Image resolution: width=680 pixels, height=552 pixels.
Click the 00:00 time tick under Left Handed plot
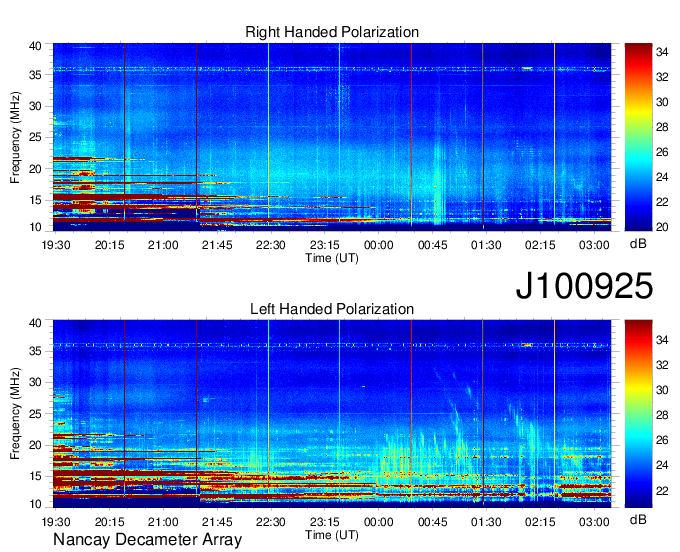pos(379,522)
